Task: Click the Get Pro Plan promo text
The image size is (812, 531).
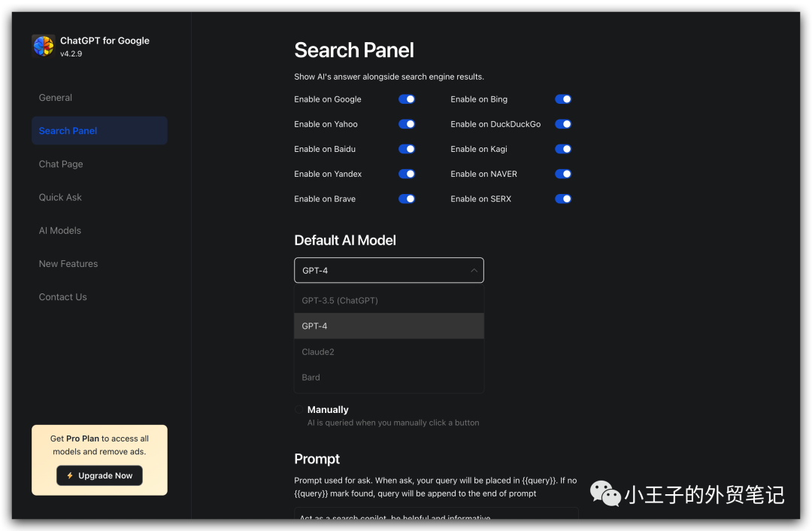Action: (99, 445)
